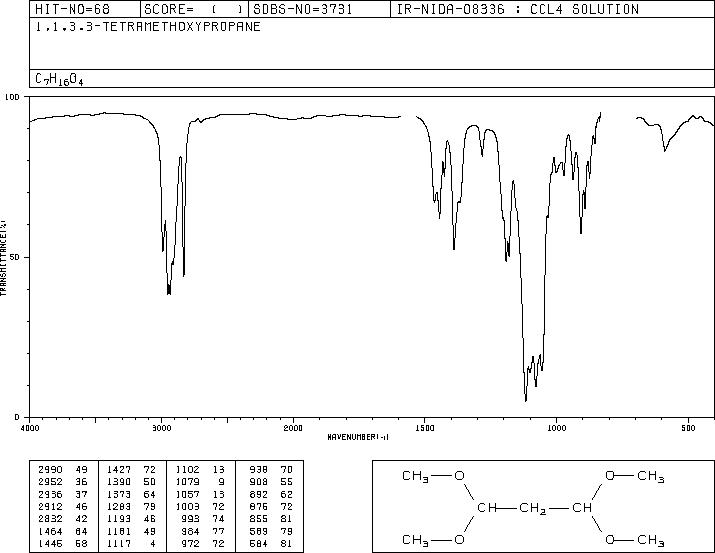Select the 938 wavenumber in the peak table
This screenshot has height=553, width=715.
259,470
